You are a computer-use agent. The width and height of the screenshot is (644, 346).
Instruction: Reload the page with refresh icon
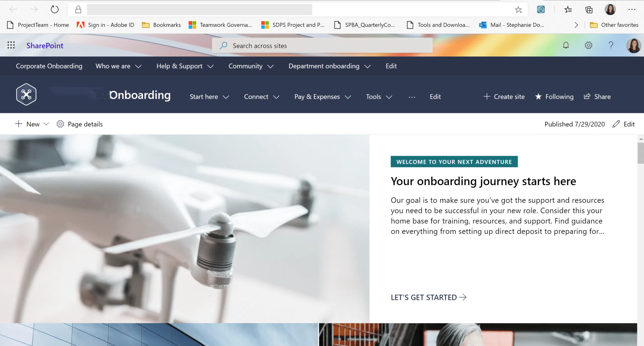coord(55,10)
